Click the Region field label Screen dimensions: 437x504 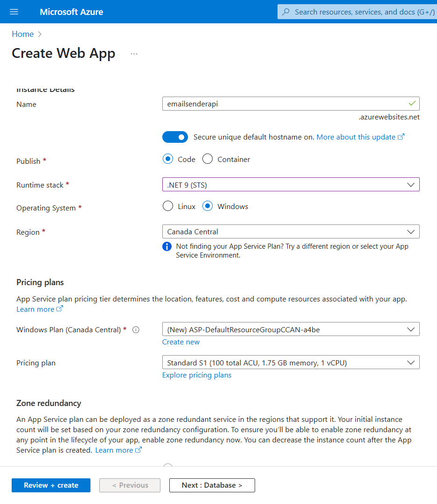[x=28, y=232]
